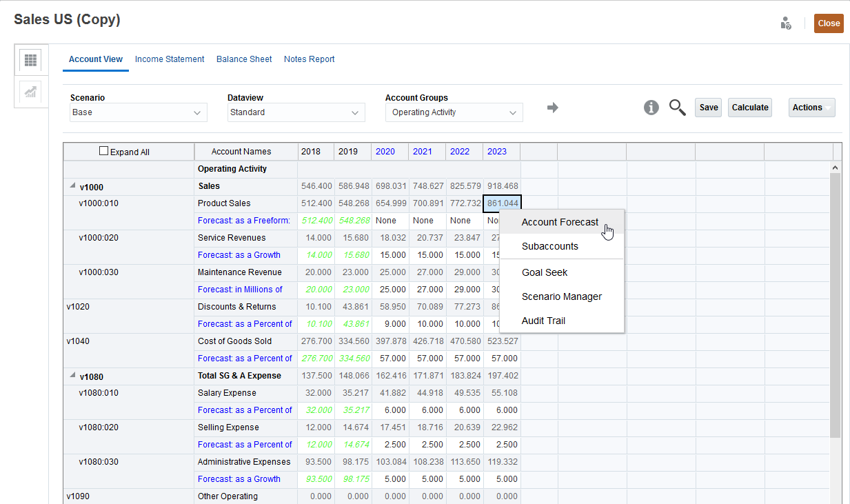Select Goal Seek from the context menu

(x=545, y=272)
